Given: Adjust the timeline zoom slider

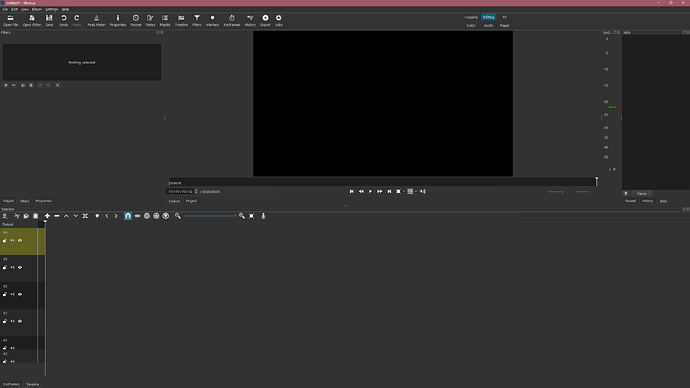Looking at the screenshot, I should click(210, 216).
